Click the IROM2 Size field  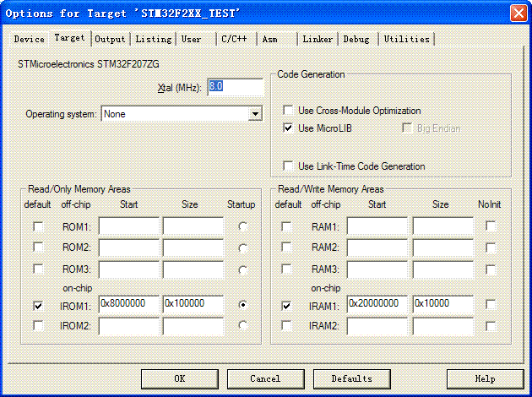pos(193,326)
